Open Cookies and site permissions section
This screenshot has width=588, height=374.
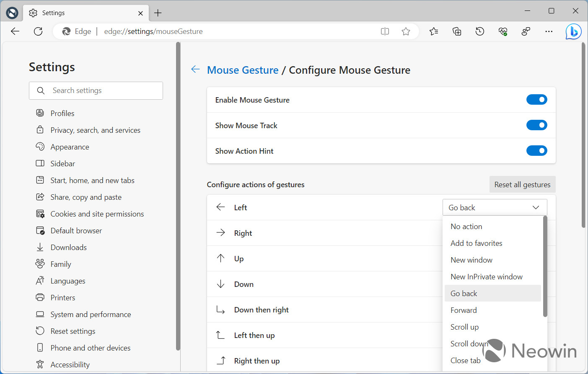click(97, 214)
